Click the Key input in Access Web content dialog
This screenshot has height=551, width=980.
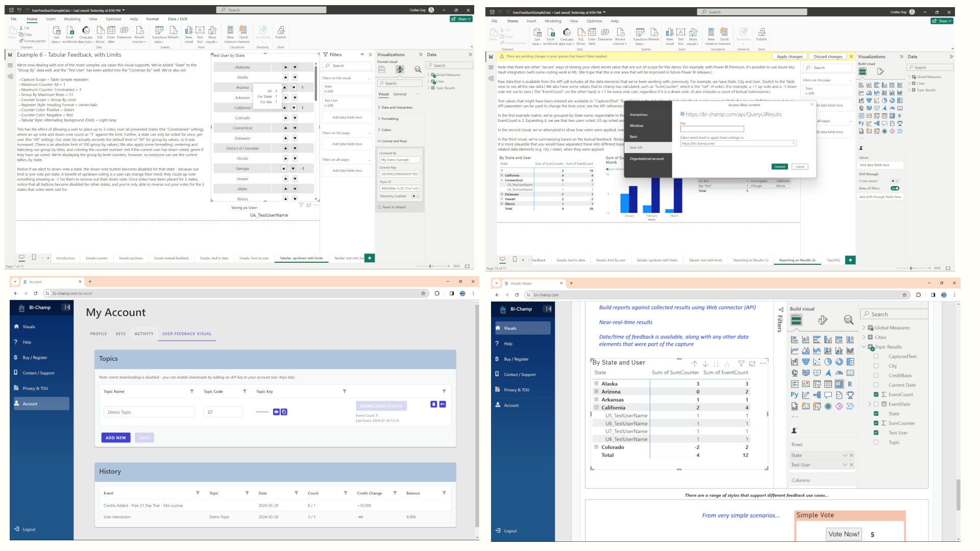(x=712, y=129)
